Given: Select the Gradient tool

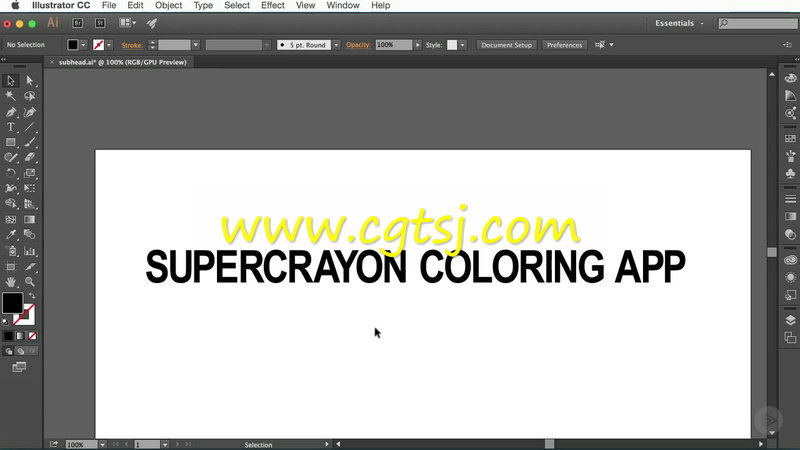Looking at the screenshot, I should pyautogui.click(x=30, y=219).
